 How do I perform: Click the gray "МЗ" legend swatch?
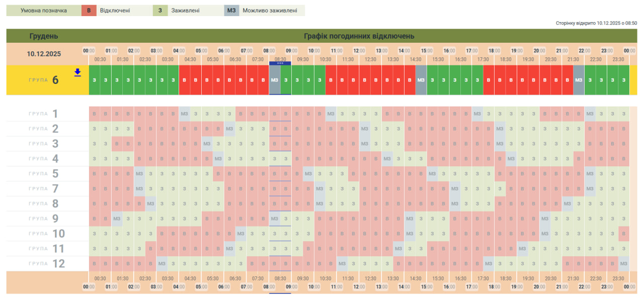(x=231, y=11)
